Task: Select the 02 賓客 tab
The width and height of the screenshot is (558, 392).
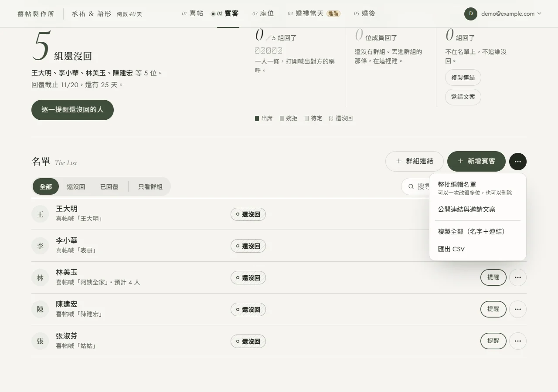Action: (225, 14)
